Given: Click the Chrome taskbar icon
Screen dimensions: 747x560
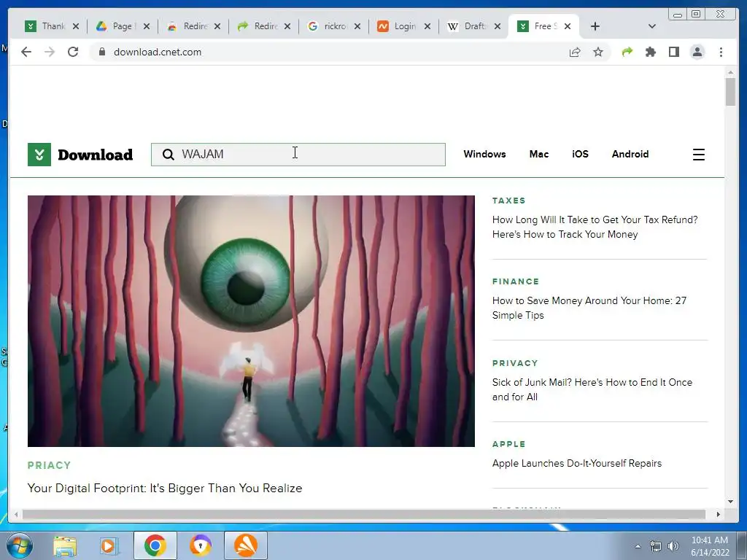Looking at the screenshot, I should coord(155,545).
